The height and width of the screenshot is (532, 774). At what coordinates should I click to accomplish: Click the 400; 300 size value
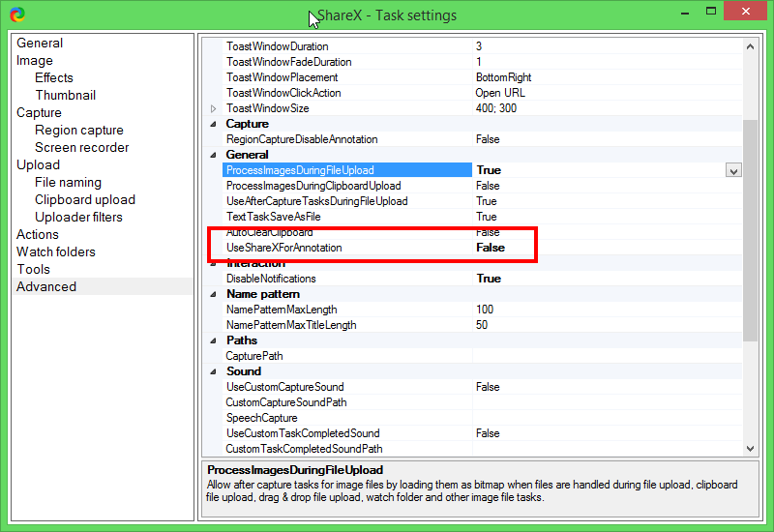pyautogui.click(x=496, y=108)
